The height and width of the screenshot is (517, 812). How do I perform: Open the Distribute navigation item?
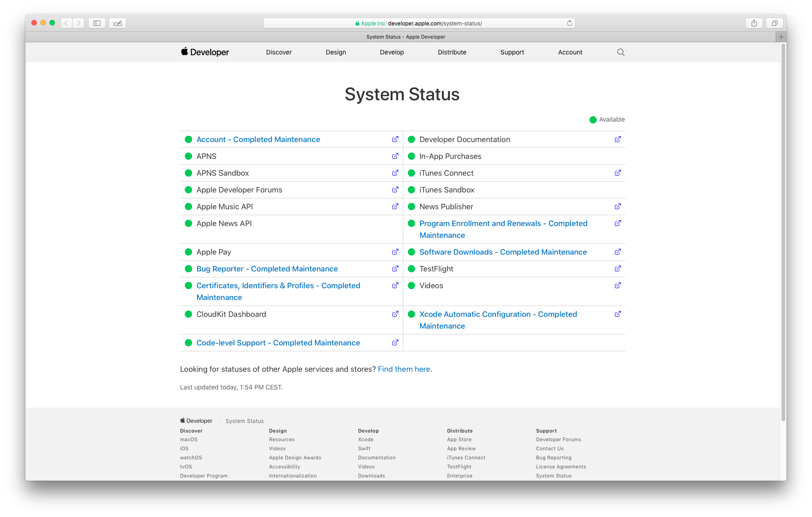coord(452,52)
